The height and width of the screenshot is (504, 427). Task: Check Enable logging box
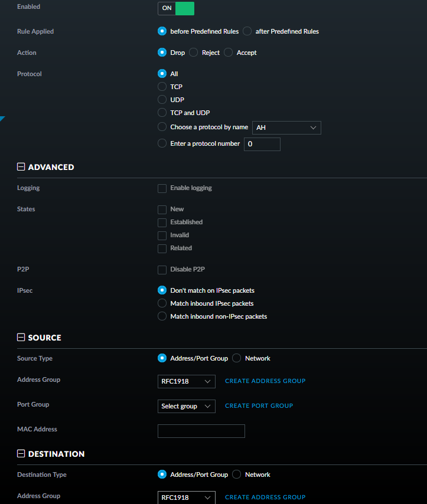[162, 188]
